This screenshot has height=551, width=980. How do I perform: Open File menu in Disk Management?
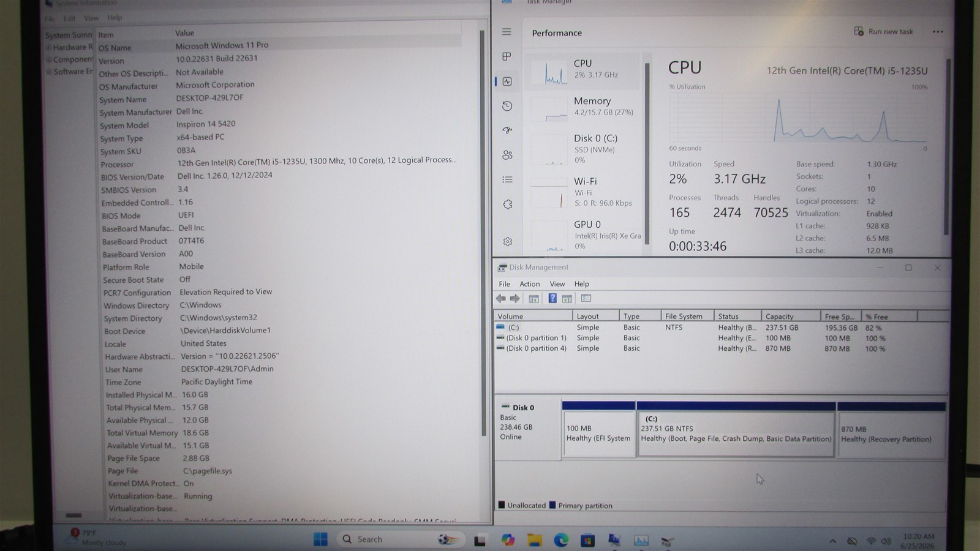504,284
